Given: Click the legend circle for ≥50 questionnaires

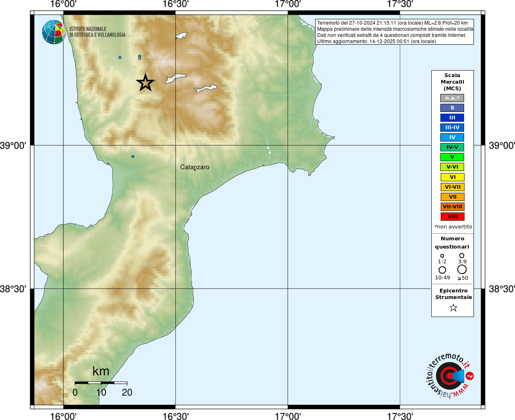Looking at the screenshot, I should click(462, 269).
